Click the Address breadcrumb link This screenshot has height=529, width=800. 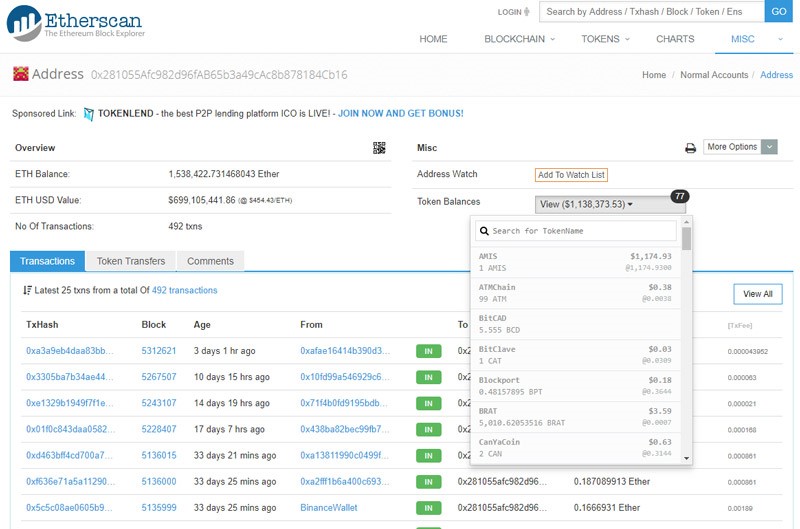coord(776,75)
